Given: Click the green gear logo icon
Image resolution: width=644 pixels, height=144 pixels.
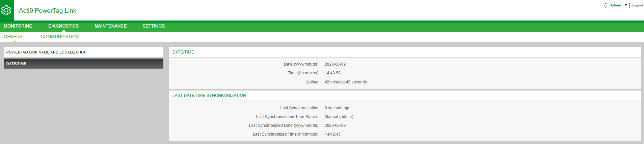Looking at the screenshot, I should pos(7,10).
